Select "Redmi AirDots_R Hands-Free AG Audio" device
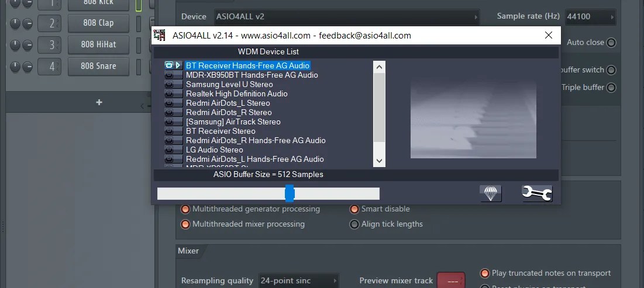 [x=256, y=140]
